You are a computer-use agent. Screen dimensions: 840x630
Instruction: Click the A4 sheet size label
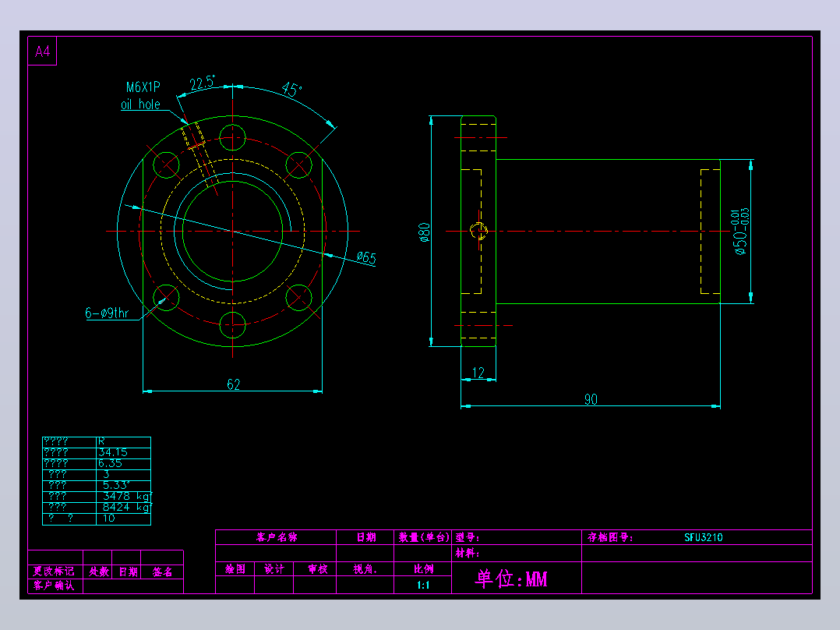coord(42,51)
